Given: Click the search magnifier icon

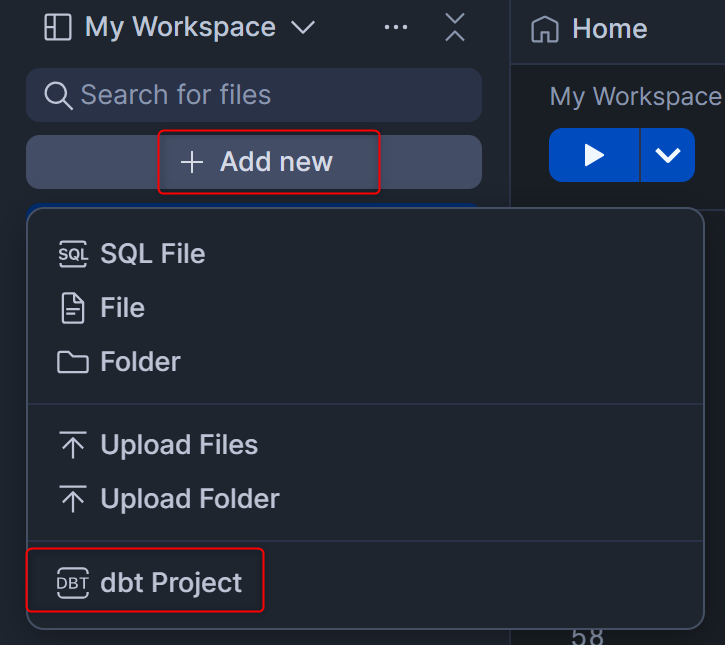Looking at the screenshot, I should [58, 95].
